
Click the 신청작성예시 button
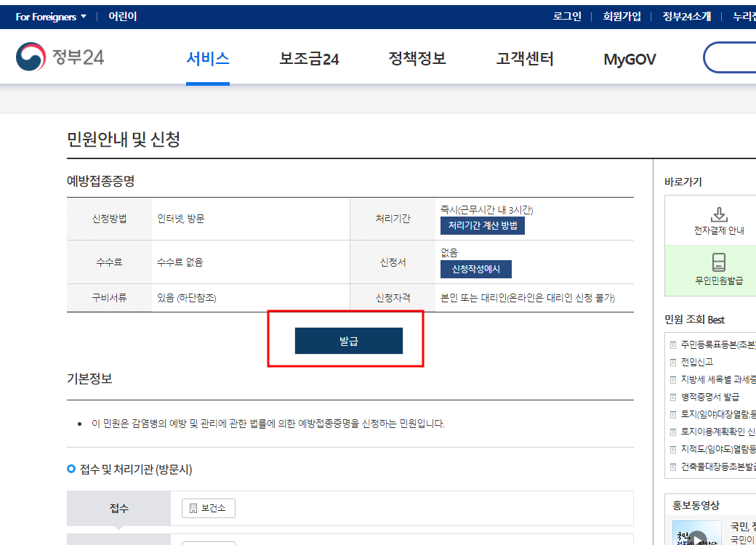475,269
